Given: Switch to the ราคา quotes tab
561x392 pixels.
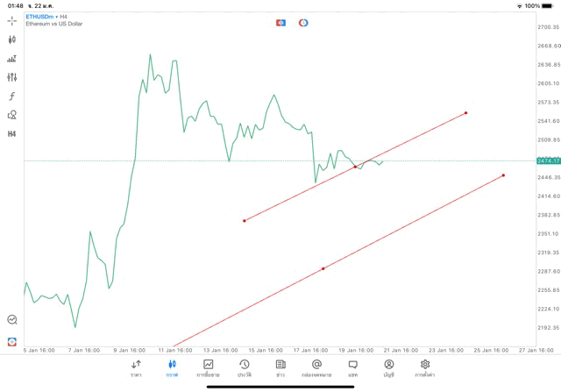Looking at the screenshot, I should click(x=136, y=367).
